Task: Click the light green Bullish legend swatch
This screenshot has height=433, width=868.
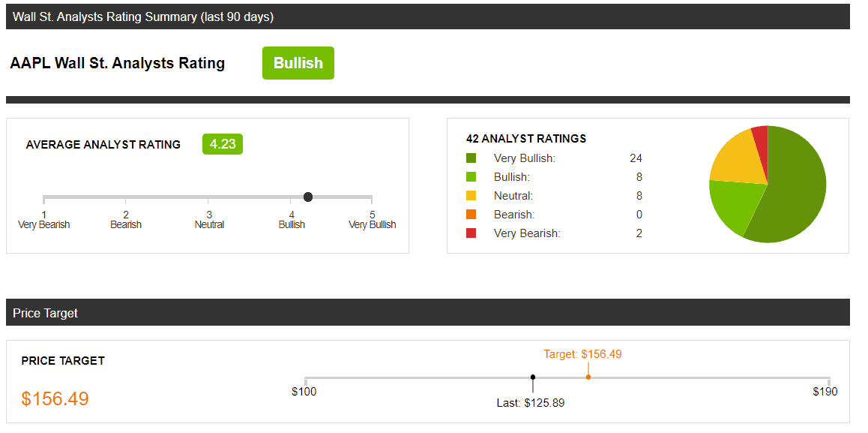Action: coord(471,177)
